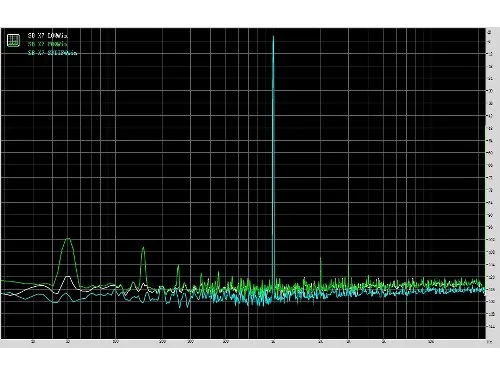
Task: Click the frequency label beneath the main spike
Action: click(x=273, y=342)
